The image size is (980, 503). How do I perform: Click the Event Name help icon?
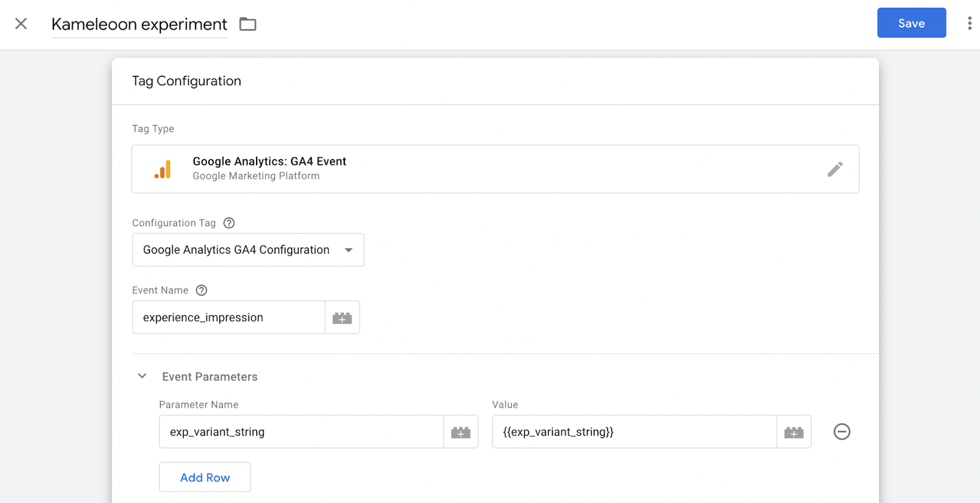coord(202,290)
